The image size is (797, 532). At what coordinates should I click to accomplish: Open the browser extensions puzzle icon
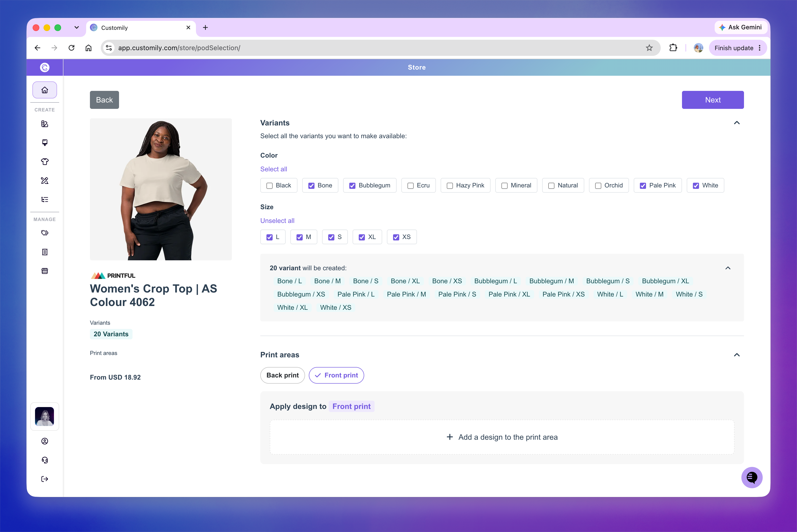point(673,48)
